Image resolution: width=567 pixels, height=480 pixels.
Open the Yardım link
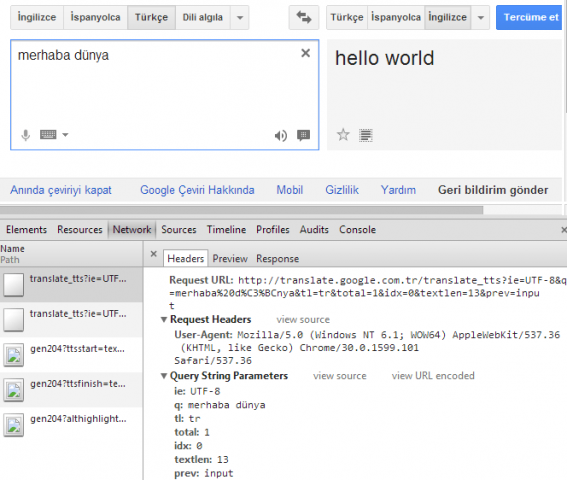pyautogui.click(x=398, y=190)
